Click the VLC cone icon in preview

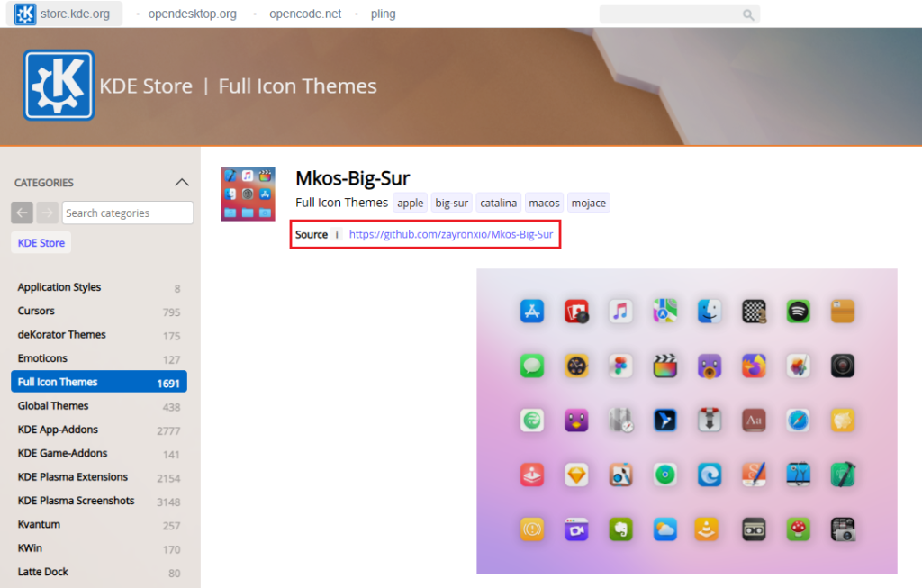pyautogui.click(x=706, y=529)
